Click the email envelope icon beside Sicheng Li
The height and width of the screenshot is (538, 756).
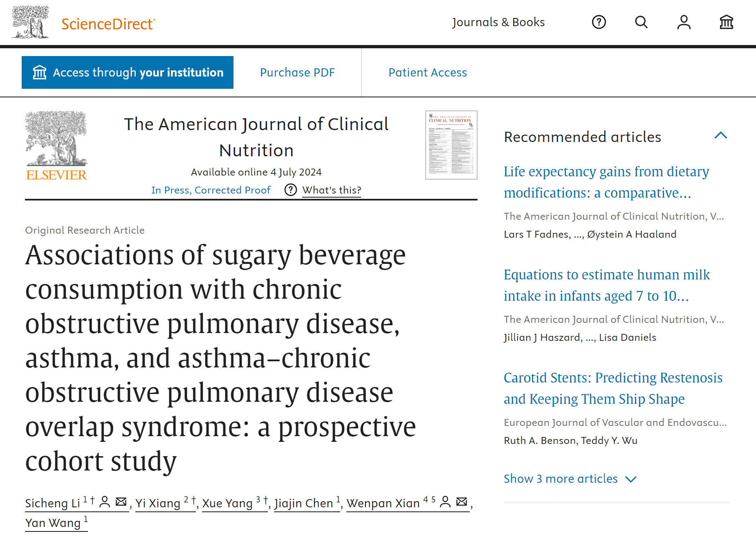121,502
